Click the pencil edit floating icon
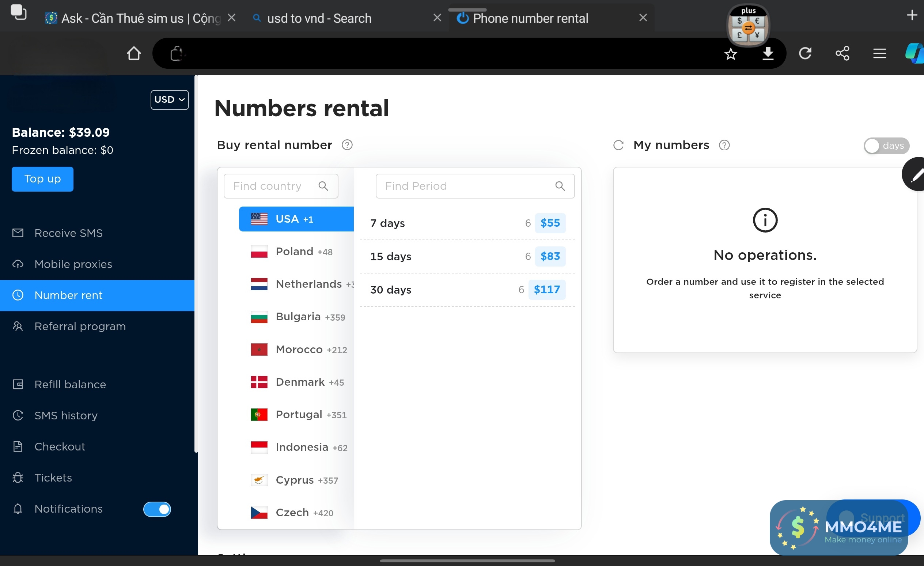924x566 pixels. pos(916,174)
